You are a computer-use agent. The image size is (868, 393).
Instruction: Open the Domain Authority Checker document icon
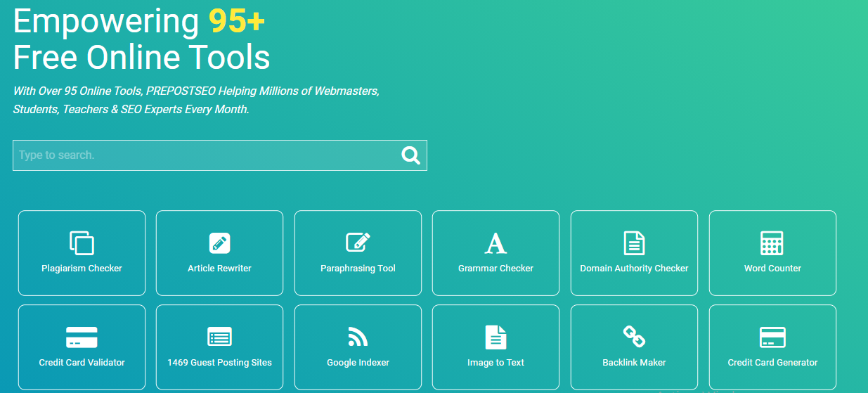pos(634,243)
